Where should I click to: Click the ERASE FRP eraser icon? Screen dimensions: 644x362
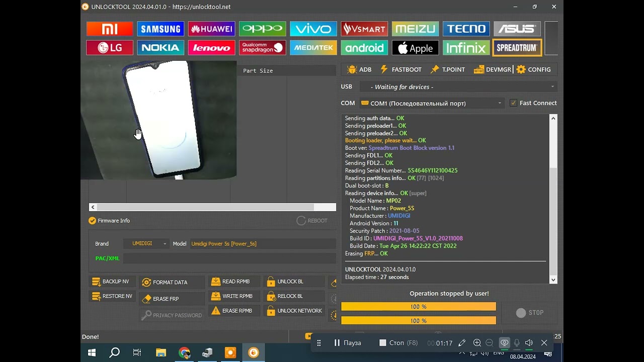click(146, 298)
